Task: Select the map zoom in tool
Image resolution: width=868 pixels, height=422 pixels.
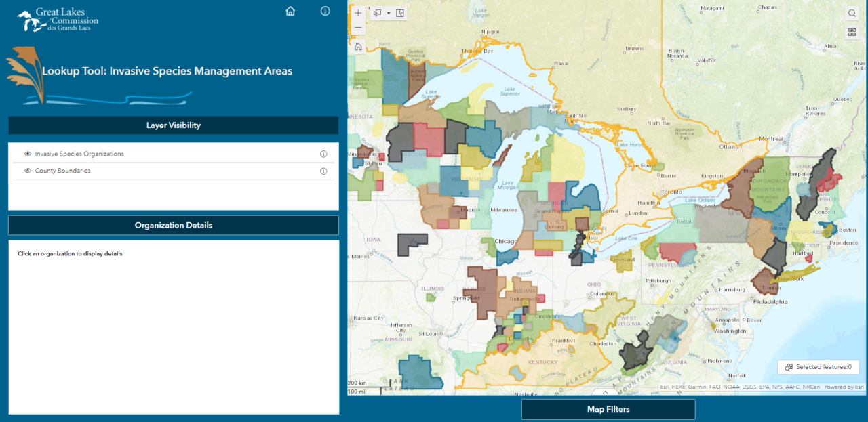Action: 358,12
